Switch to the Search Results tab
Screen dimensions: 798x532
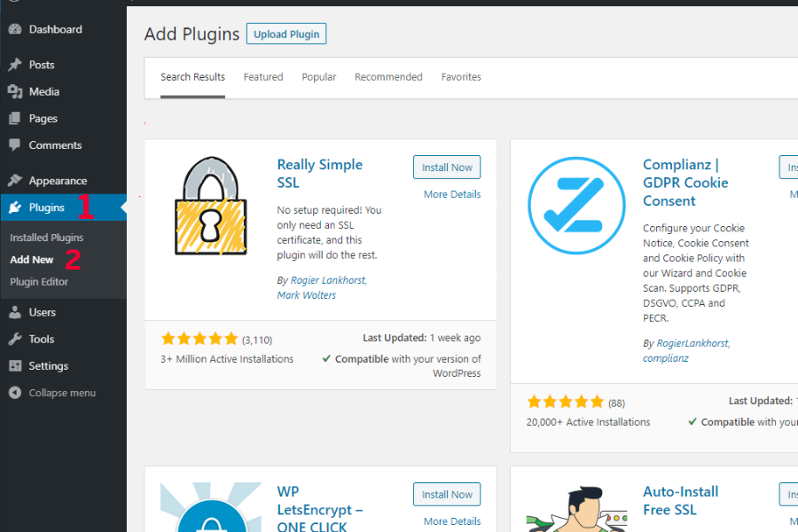pyautogui.click(x=193, y=77)
